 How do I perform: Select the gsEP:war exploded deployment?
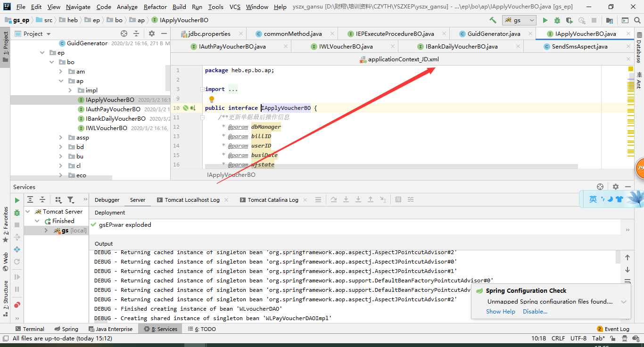[x=125, y=225]
